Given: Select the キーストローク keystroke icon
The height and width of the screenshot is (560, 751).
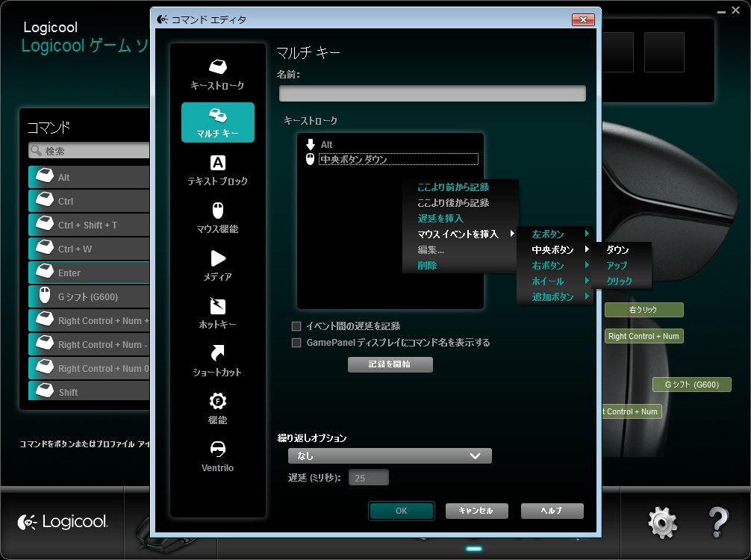Looking at the screenshot, I should click(217, 66).
